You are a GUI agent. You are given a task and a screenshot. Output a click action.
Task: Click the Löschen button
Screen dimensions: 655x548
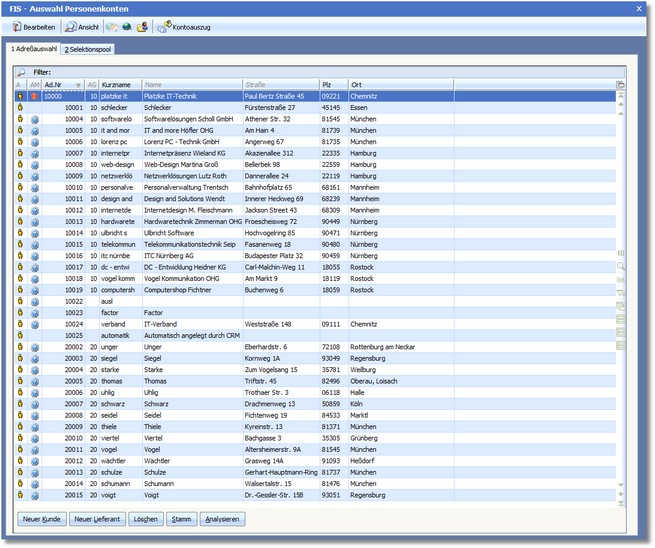coord(145,519)
